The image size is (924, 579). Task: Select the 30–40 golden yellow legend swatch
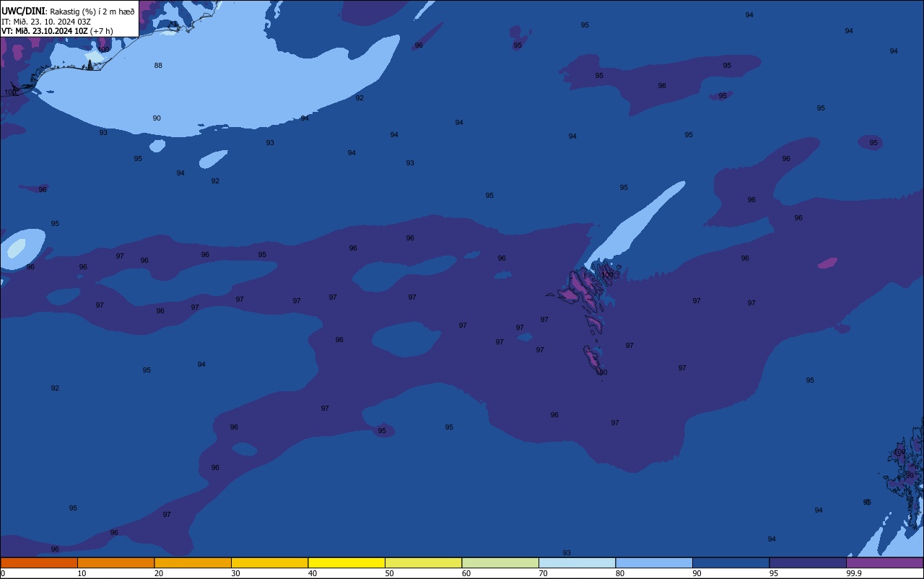point(269,562)
